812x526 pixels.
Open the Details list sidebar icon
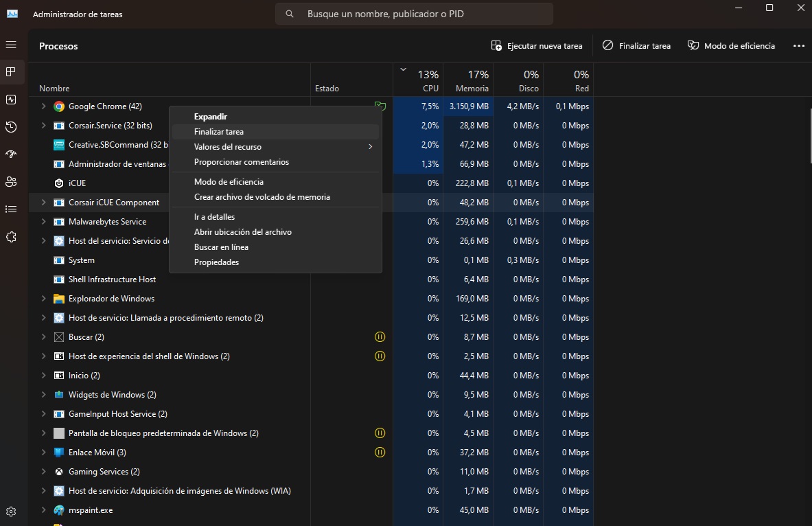pyautogui.click(x=11, y=209)
